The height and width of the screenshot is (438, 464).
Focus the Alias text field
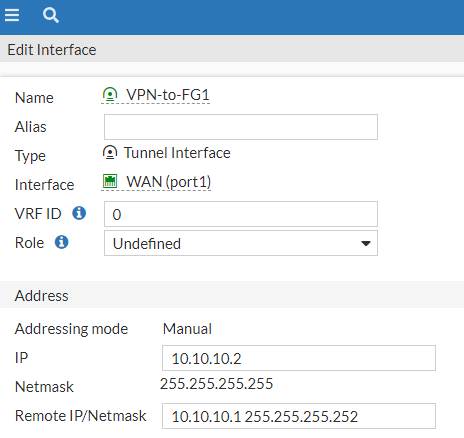(241, 127)
